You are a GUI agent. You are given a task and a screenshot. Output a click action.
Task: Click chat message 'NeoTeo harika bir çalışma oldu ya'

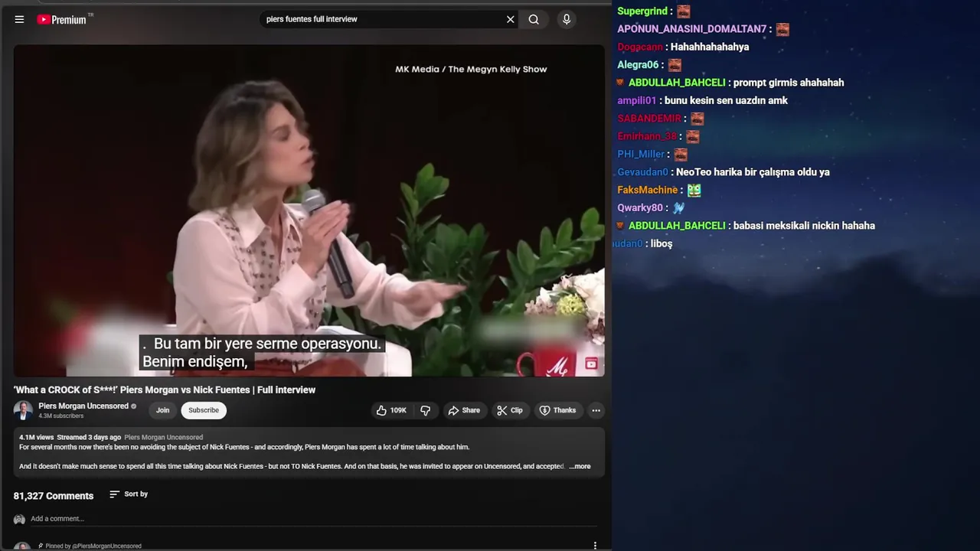(x=753, y=172)
